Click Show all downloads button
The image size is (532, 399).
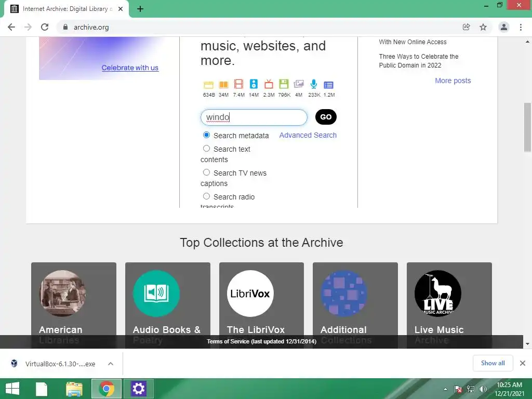click(493, 363)
